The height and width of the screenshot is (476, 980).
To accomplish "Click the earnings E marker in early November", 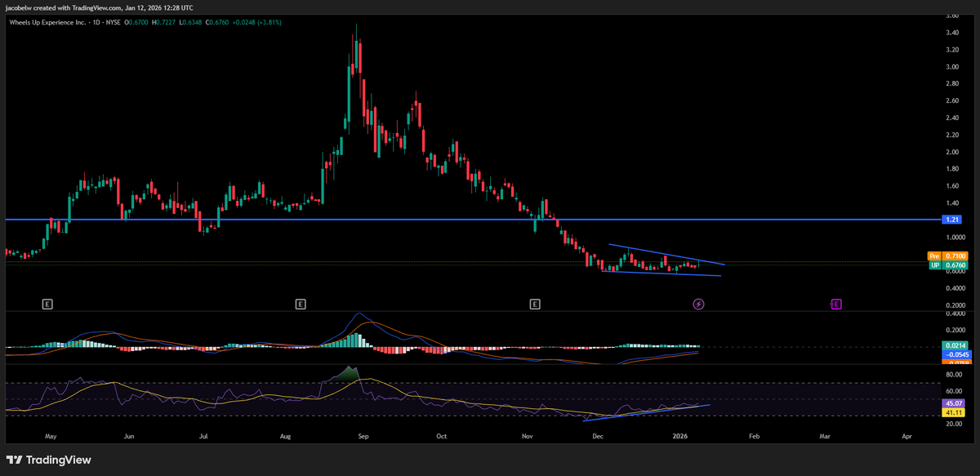I will pyautogui.click(x=535, y=305).
